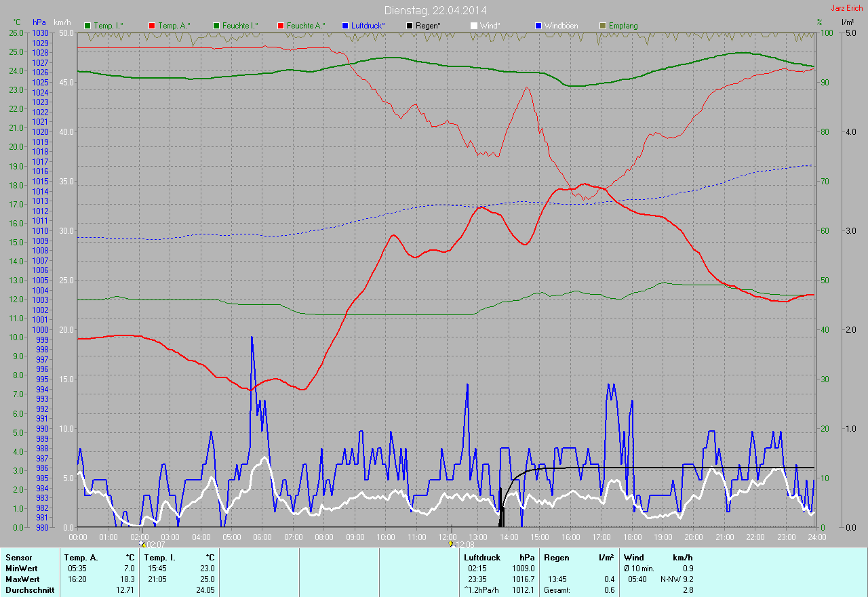
Task: Click the black Regen legend square
Action: 410,26
